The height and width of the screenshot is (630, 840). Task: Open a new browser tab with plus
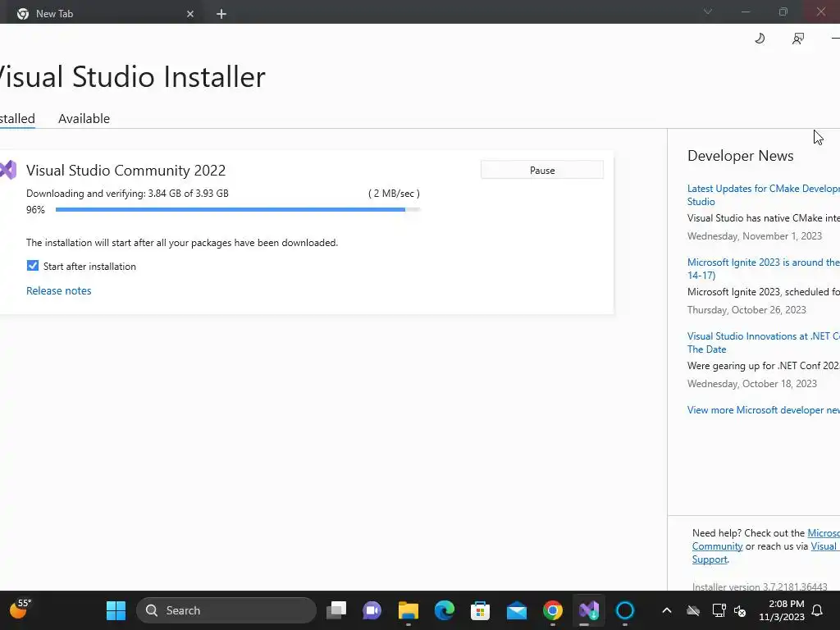[x=221, y=14]
